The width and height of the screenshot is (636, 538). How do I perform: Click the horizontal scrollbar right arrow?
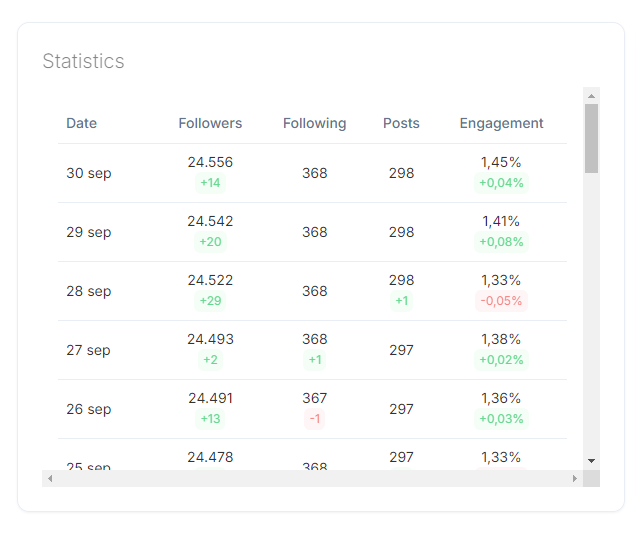pyautogui.click(x=575, y=478)
